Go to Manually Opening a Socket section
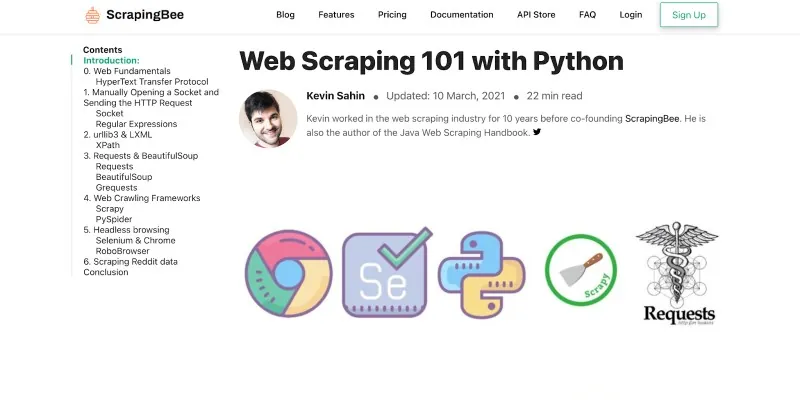 click(x=151, y=97)
